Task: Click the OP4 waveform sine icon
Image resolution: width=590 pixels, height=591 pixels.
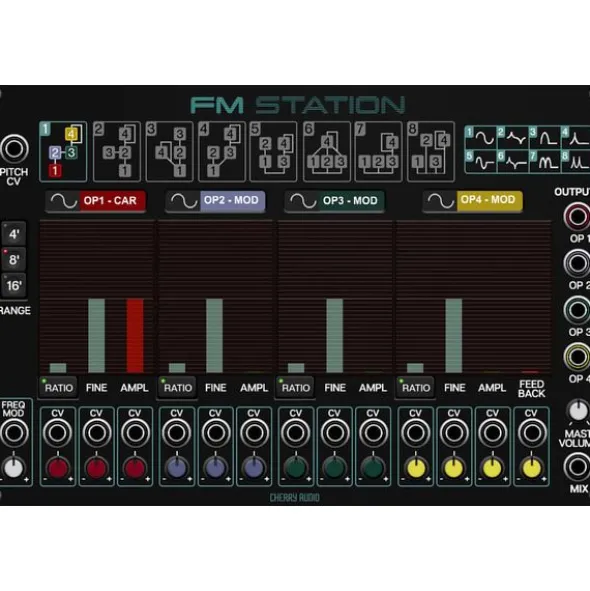Action: (440, 201)
